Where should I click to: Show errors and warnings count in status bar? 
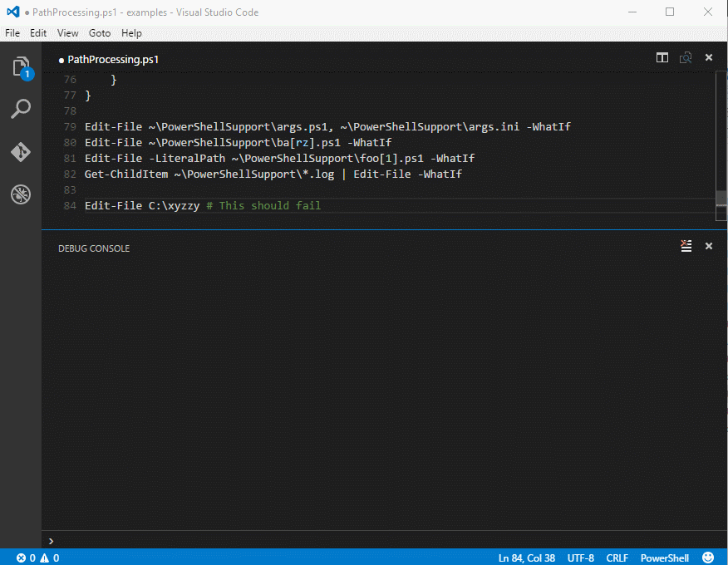point(37,558)
